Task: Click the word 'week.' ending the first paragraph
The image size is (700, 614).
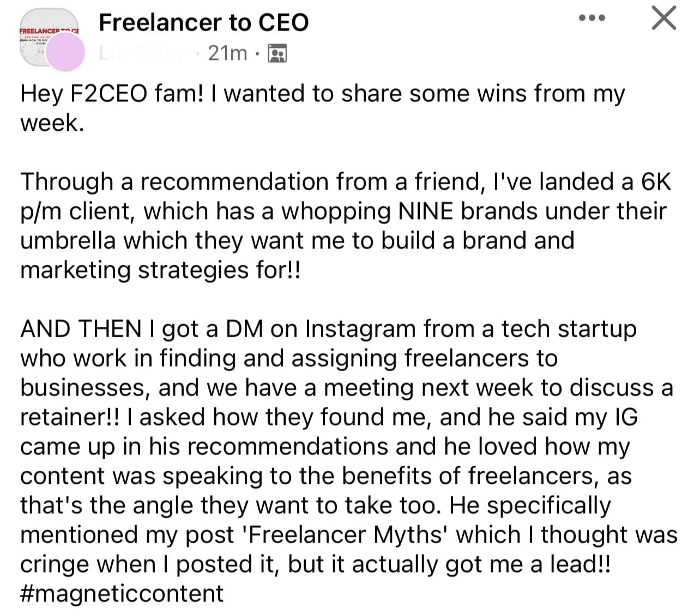Action: point(52,123)
